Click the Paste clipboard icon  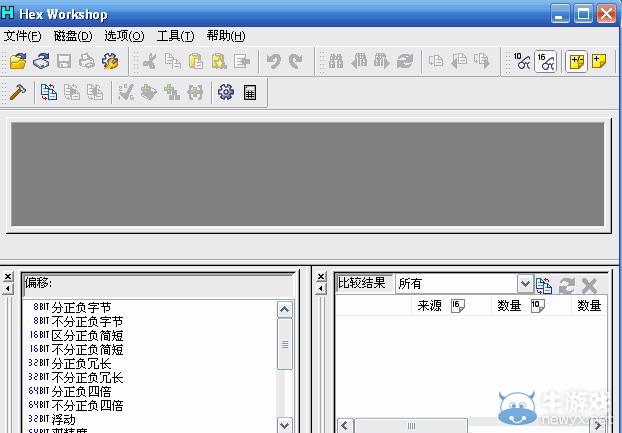click(196, 61)
